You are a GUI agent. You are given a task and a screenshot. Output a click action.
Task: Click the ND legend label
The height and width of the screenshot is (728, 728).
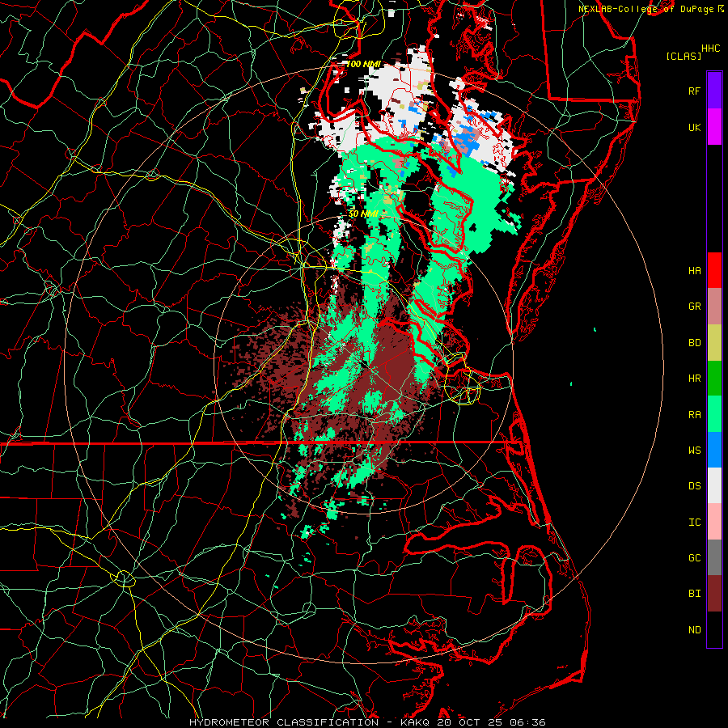coord(694,629)
